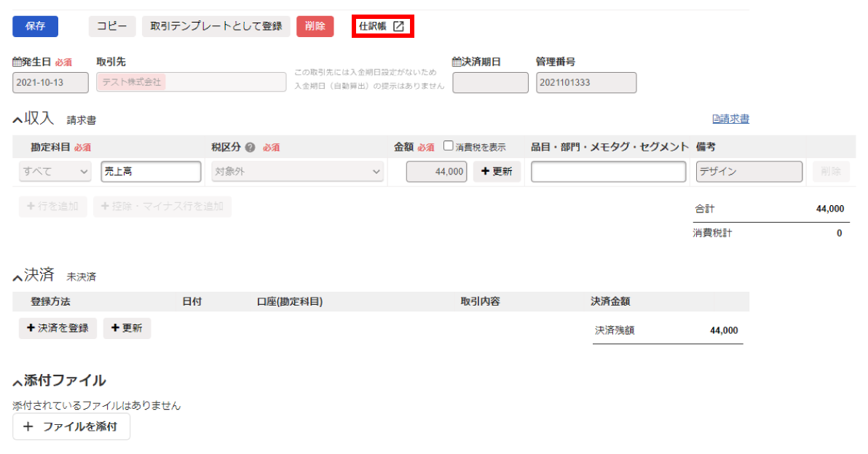Screen dimensions: 868x454
Task: Click the help icon next to 税区分
Action: 250,147
